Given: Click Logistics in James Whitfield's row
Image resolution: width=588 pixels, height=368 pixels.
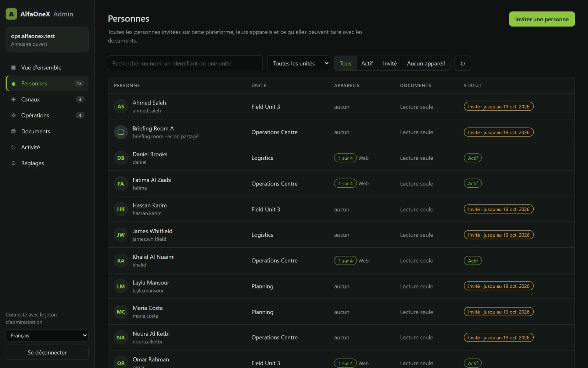Looking at the screenshot, I should (x=262, y=235).
